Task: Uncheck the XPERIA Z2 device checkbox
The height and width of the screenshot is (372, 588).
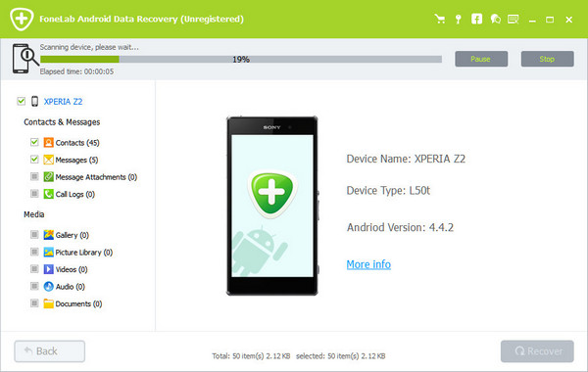Action: 22,101
